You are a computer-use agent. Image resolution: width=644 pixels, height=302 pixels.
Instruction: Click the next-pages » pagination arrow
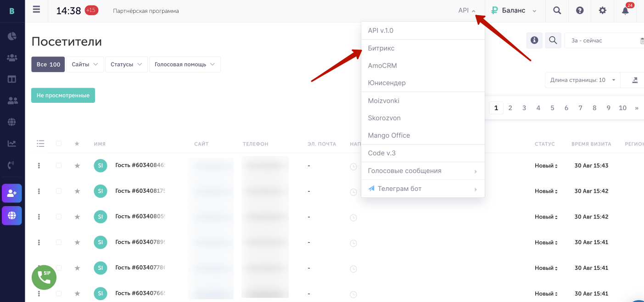[637, 108]
